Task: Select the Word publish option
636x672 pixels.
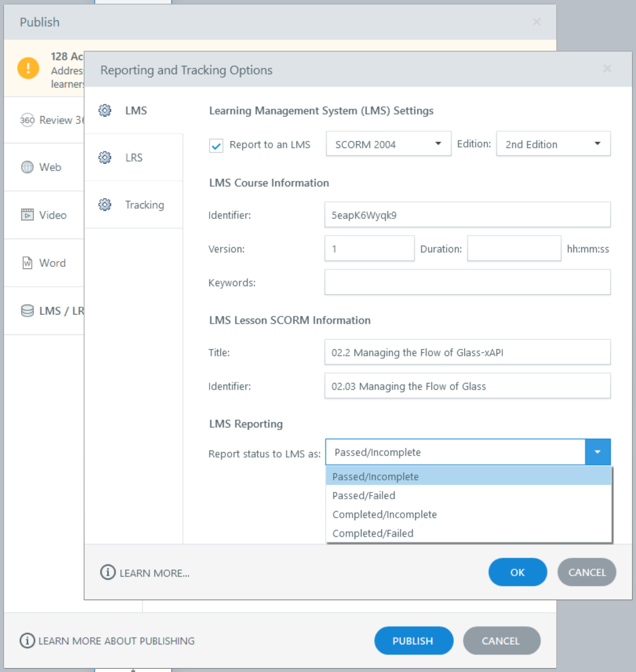Action: point(44,263)
